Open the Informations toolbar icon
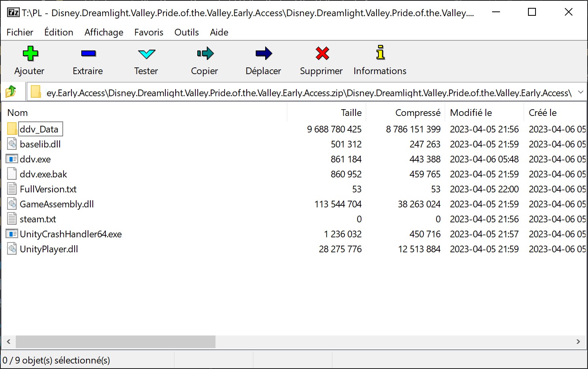This screenshot has height=369, width=588. [x=380, y=53]
